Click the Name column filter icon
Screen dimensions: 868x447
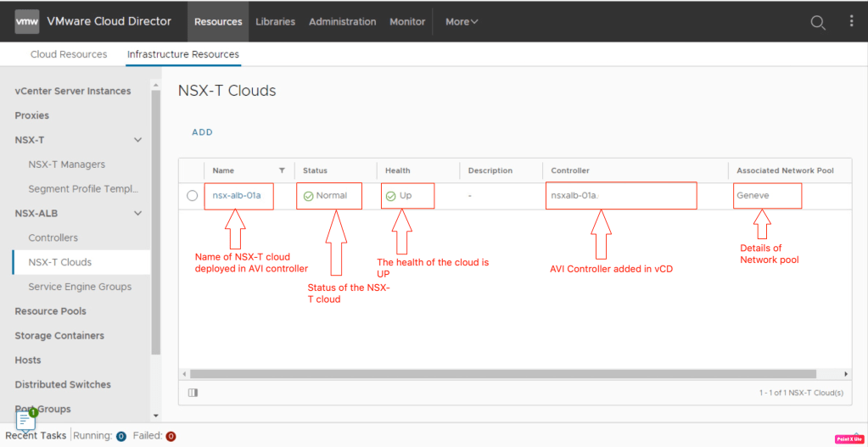282,170
